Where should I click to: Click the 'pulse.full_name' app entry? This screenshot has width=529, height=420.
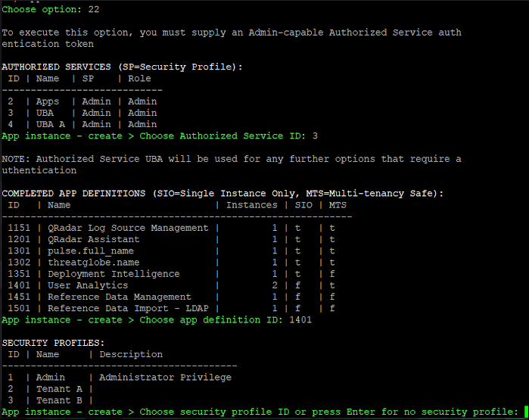click(91, 251)
